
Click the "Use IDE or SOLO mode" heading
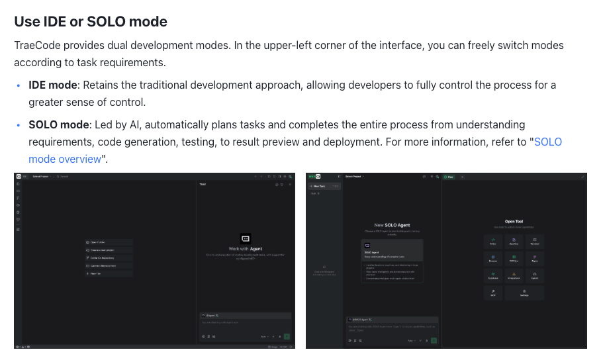click(91, 21)
